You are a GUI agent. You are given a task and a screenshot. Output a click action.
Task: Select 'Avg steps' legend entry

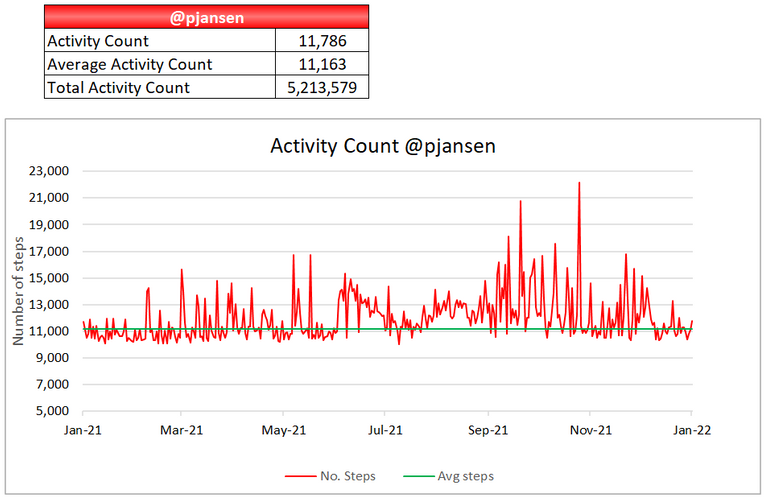point(449,476)
